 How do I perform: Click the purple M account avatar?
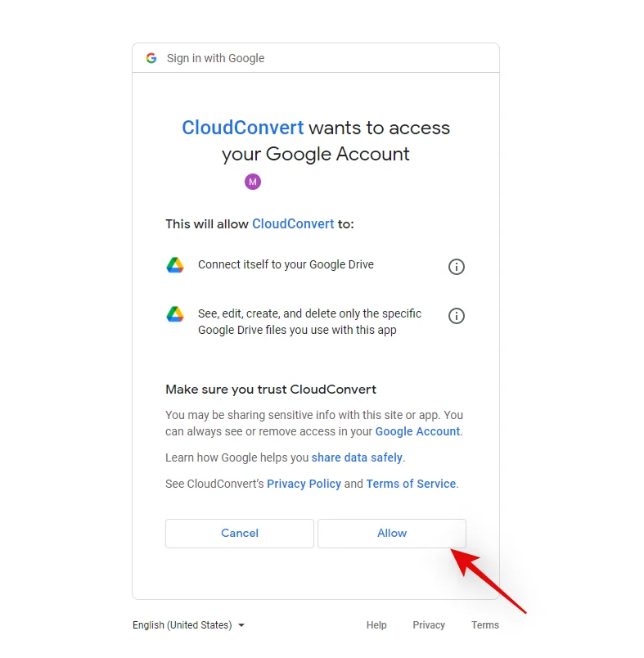[253, 182]
